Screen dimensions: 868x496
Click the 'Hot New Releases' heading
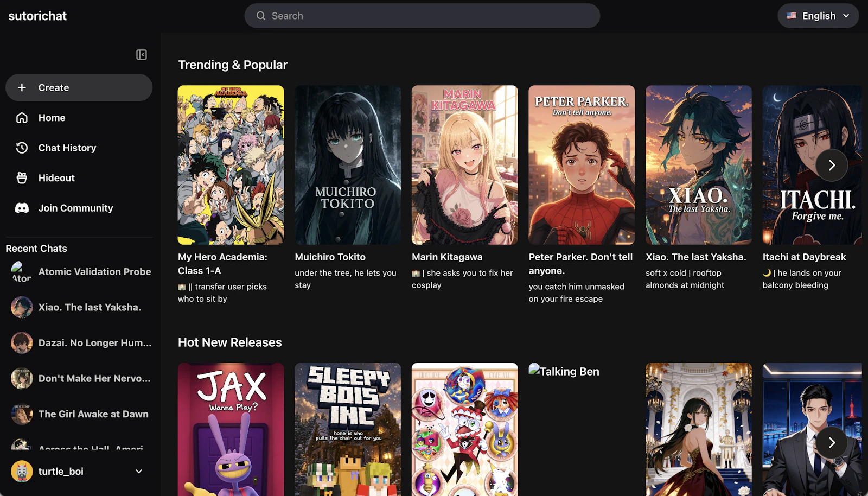230,342
